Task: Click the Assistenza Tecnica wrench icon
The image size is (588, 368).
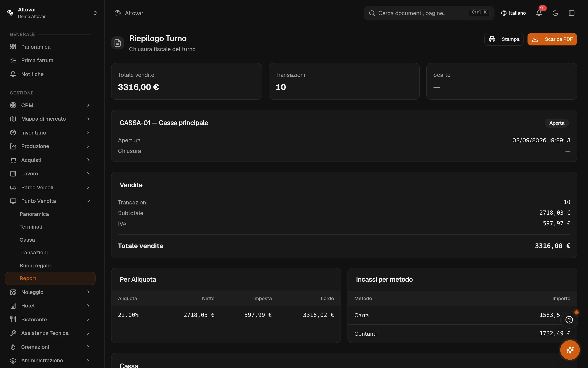Action: pos(13,333)
